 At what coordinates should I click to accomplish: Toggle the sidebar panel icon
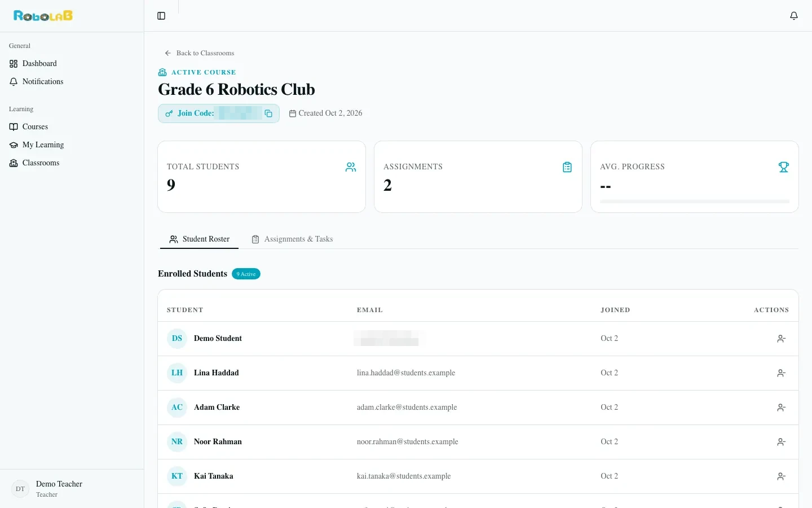161,16
